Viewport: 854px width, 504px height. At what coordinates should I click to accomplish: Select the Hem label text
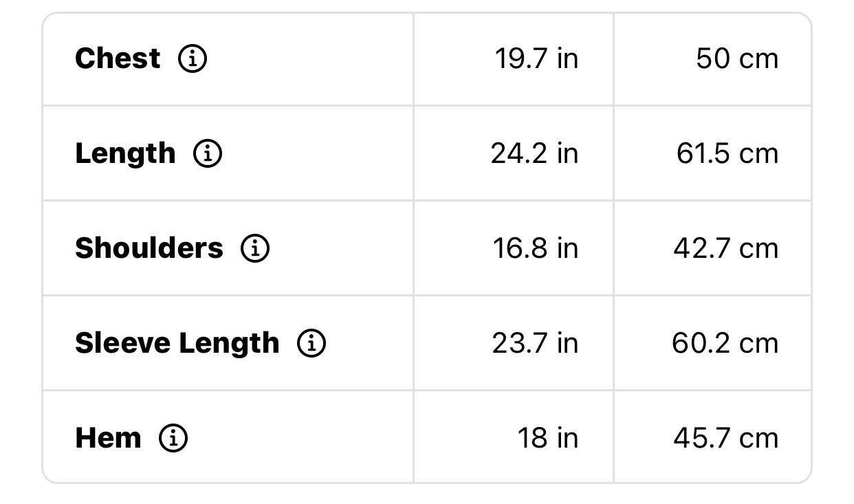(108, 438)
